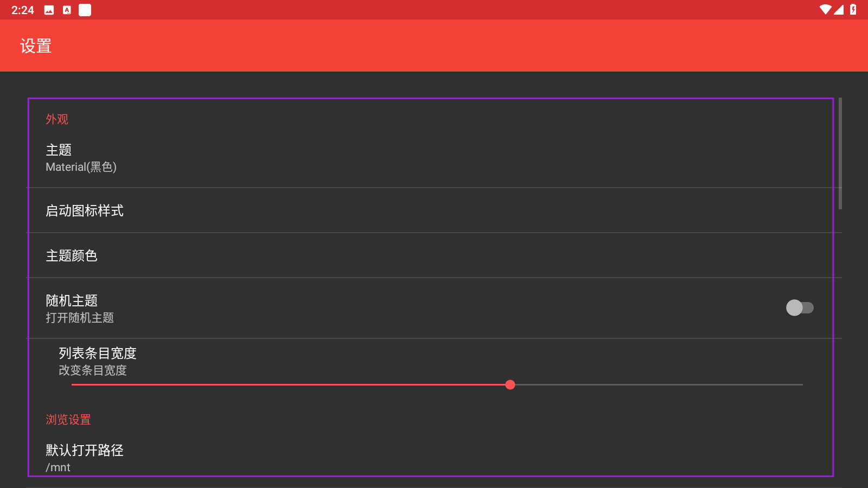868x488 pixels.
Task: Tap the 列表条目宽度 setting label
Action: pos(98,353)
